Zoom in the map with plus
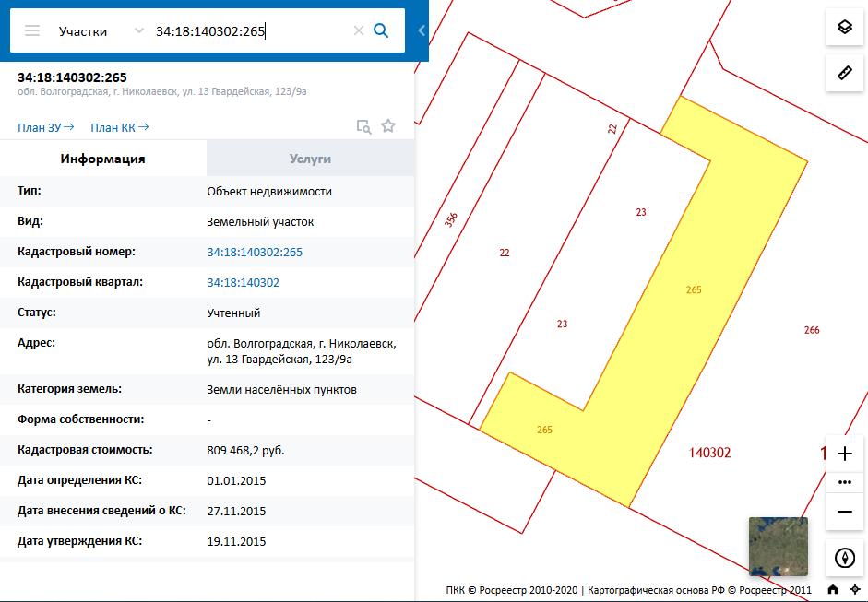Viewport: 868px width, 602px height. tap(844, 454)
